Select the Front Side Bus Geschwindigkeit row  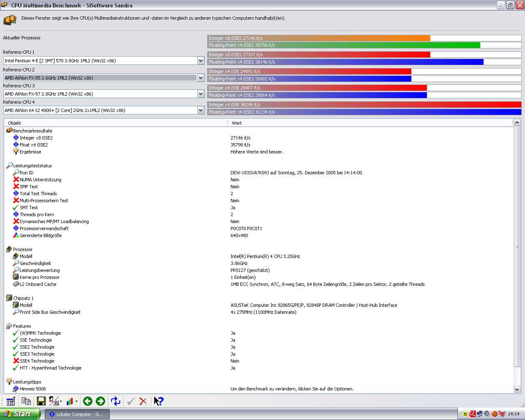[259, 312]
